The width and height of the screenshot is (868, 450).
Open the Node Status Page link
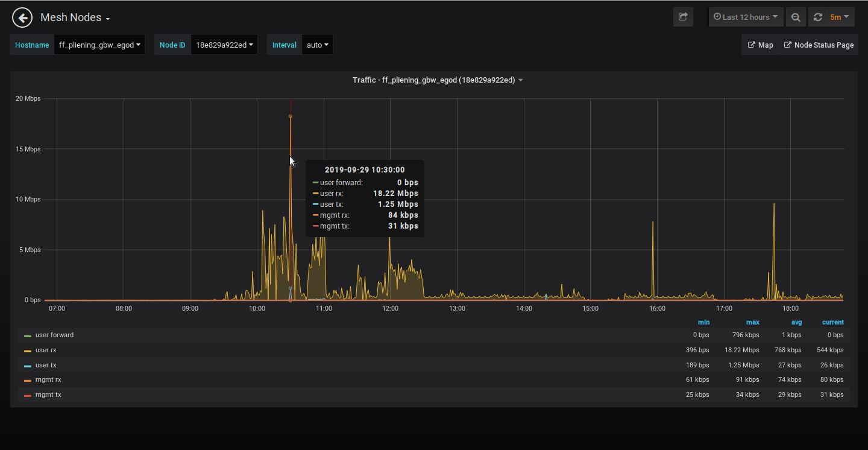819,45
